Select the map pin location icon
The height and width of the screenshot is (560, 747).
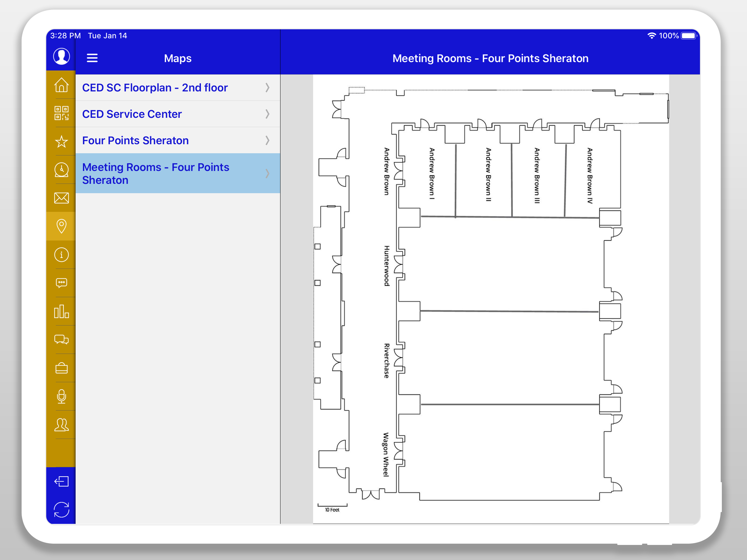62,226
